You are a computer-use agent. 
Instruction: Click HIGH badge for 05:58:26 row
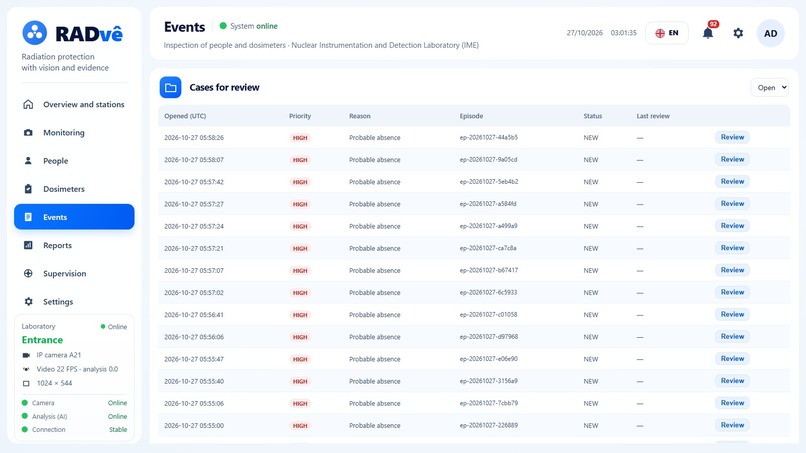point(300,138)
